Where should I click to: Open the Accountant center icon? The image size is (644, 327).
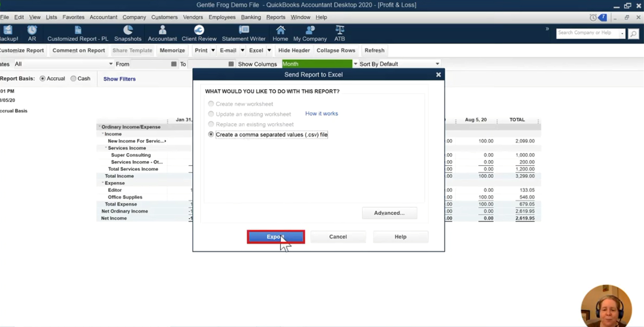[x=162, y=33]
